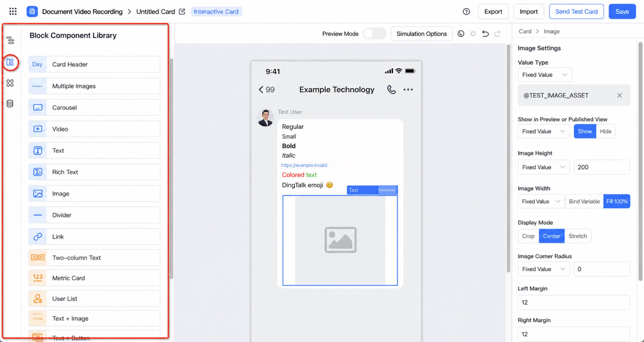The height and width of the screenshot is (342, 644).
Task: Add the Rich Text component block
Action: [x=94, y=172]
